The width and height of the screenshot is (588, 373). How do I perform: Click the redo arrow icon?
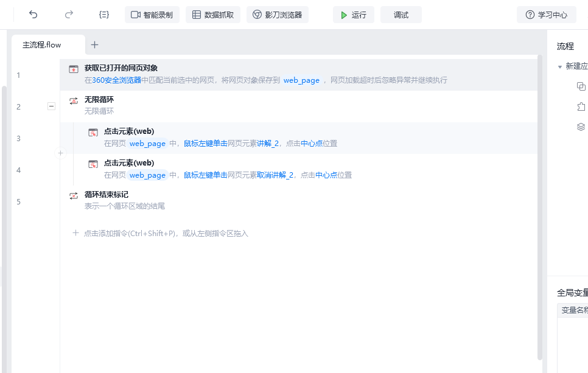pyautogui.click(x=69, y=15)
